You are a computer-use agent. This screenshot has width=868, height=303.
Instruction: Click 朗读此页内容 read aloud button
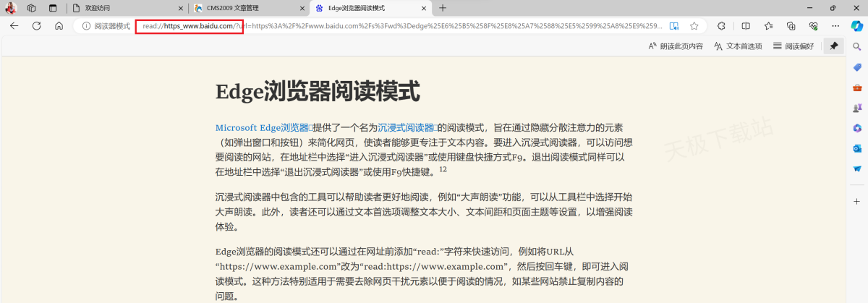point(675,46)
